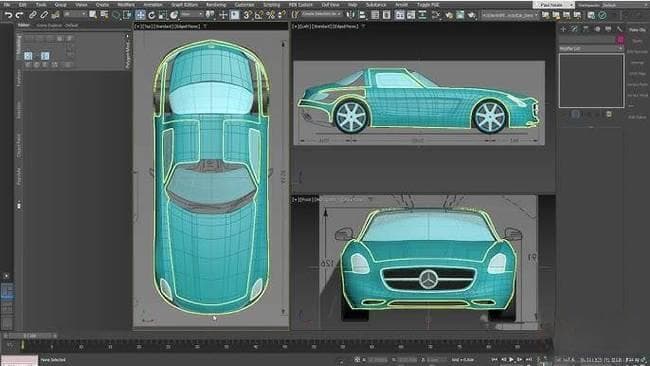The image size is (650, 366).
Task: Open the reference coordinate system dropdown
Action: (x=192, y=15)
